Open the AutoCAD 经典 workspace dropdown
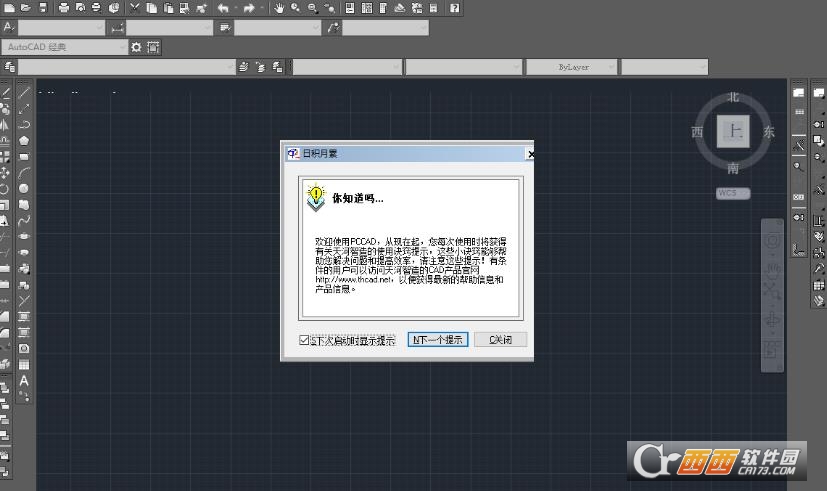Screen dimensions: 827x491 pos(64,47)
